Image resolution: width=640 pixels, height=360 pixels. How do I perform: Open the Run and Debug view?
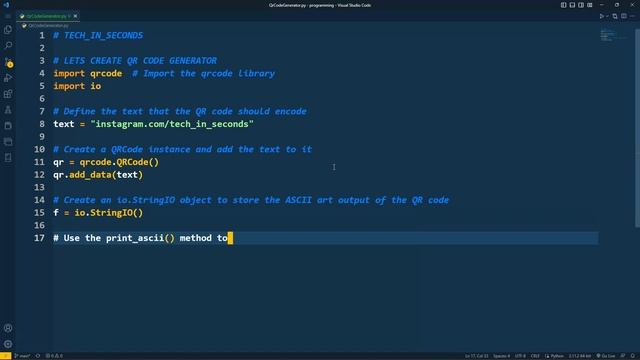click(x=8, y=78)
